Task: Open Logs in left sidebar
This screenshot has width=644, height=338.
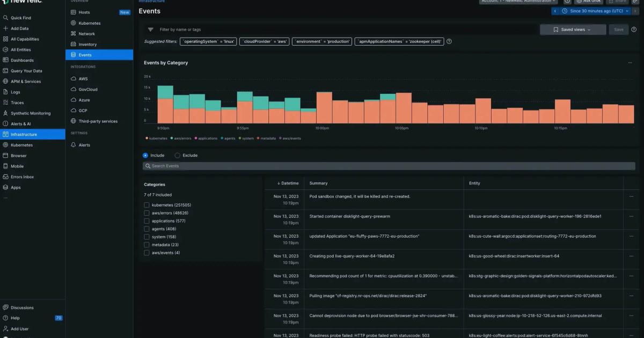Action: point(16,92)
